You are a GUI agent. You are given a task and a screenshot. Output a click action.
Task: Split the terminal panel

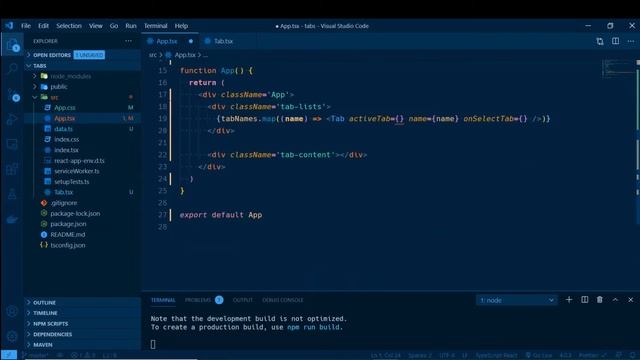pyautogui.click(x=584, y=300)
